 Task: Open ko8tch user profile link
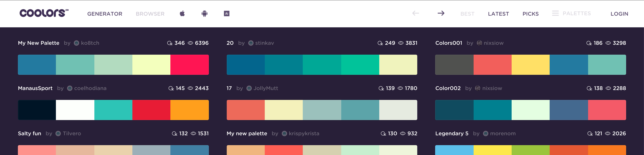[x=90, y=43]
